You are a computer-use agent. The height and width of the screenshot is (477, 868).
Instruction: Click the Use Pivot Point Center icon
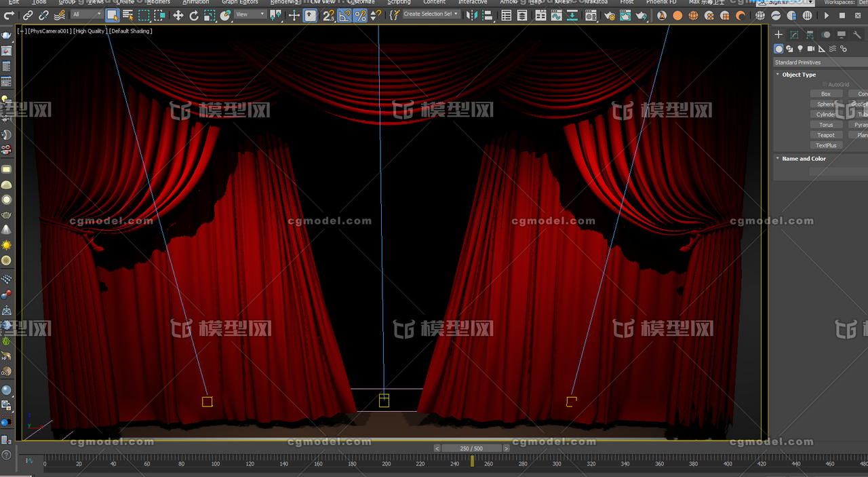[276, 15]
